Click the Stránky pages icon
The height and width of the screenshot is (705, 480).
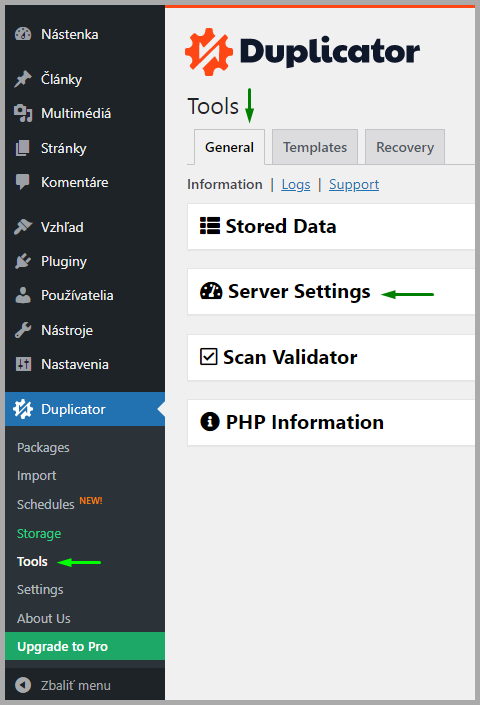[23, 148]
